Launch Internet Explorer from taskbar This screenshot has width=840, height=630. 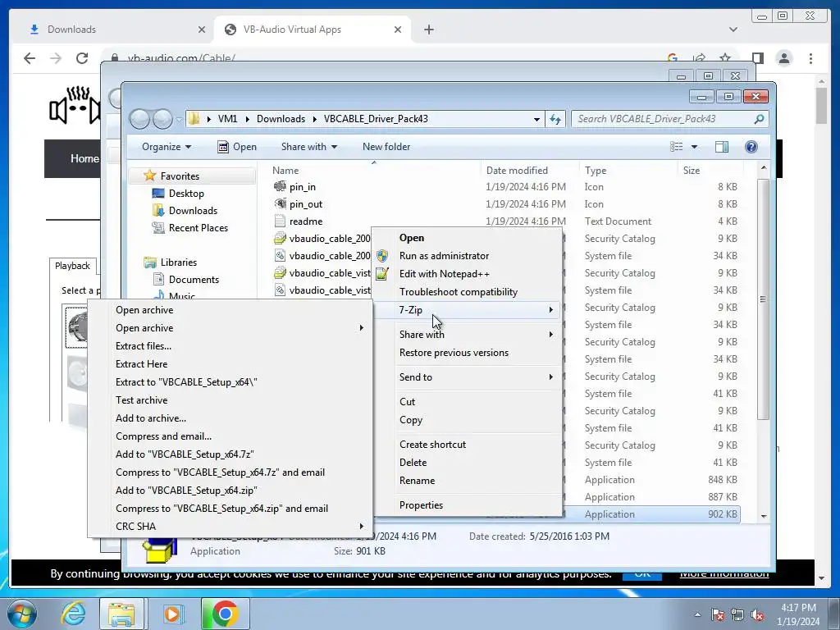tap(73, 614)
